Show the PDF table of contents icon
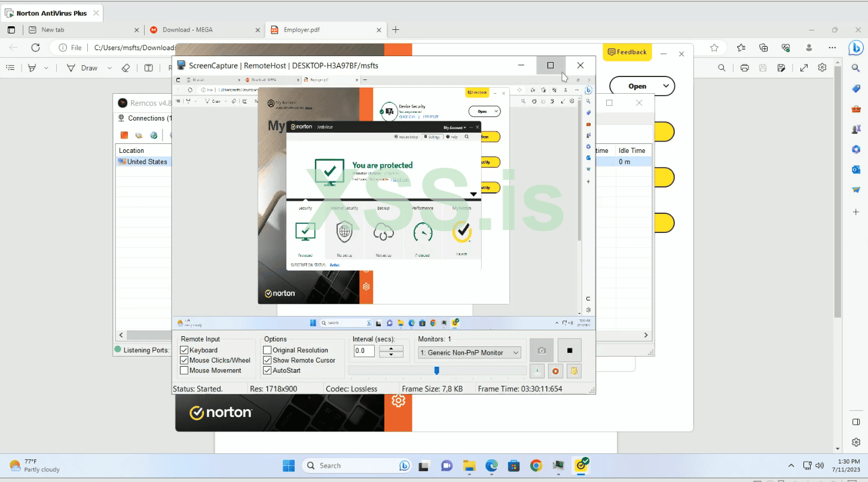The width and height of the screenshot is (868, 482). tap(10, 68)
